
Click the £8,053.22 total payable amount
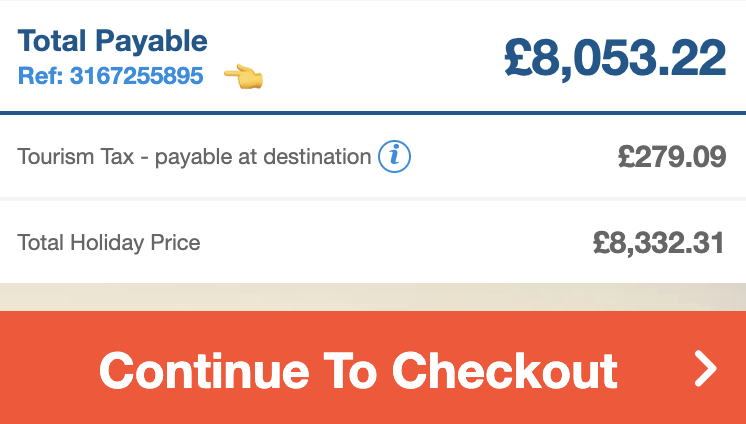pyautogui.click(x=614, y=57)
